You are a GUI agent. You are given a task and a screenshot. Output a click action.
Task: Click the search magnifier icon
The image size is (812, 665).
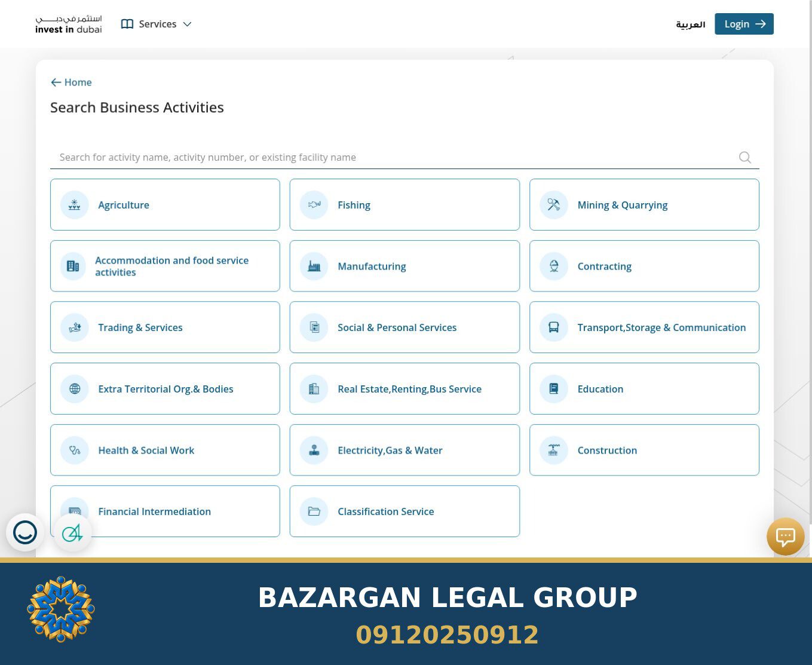pos(745,157)
